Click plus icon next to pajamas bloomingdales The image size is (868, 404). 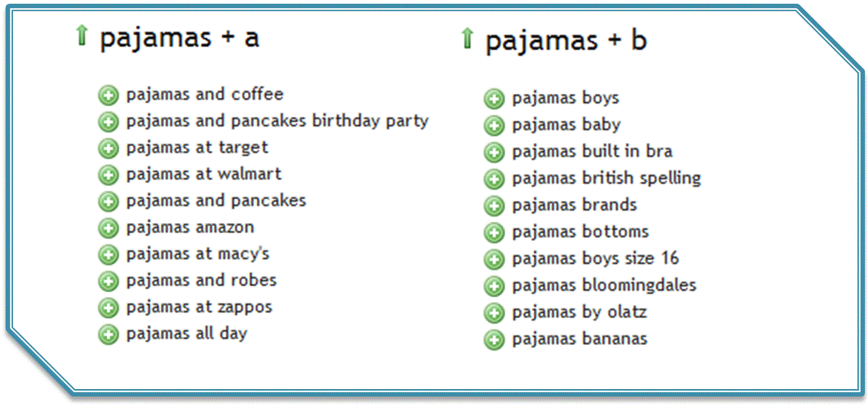pyautogui.click(x=494, y=286)
